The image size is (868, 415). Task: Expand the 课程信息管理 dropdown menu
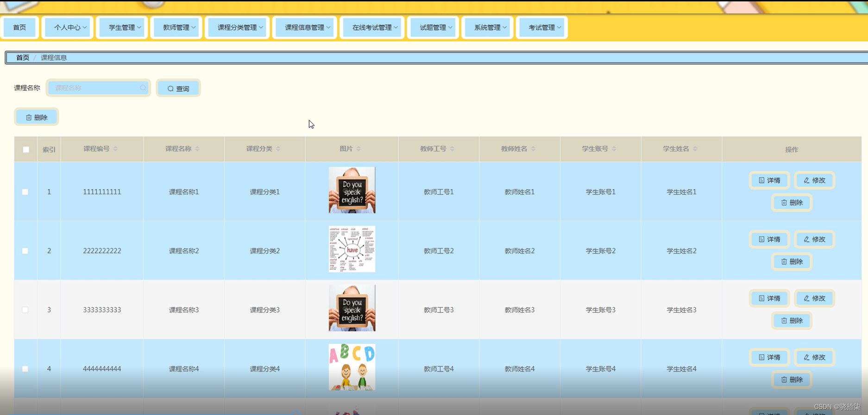click(x=305, y=28)
